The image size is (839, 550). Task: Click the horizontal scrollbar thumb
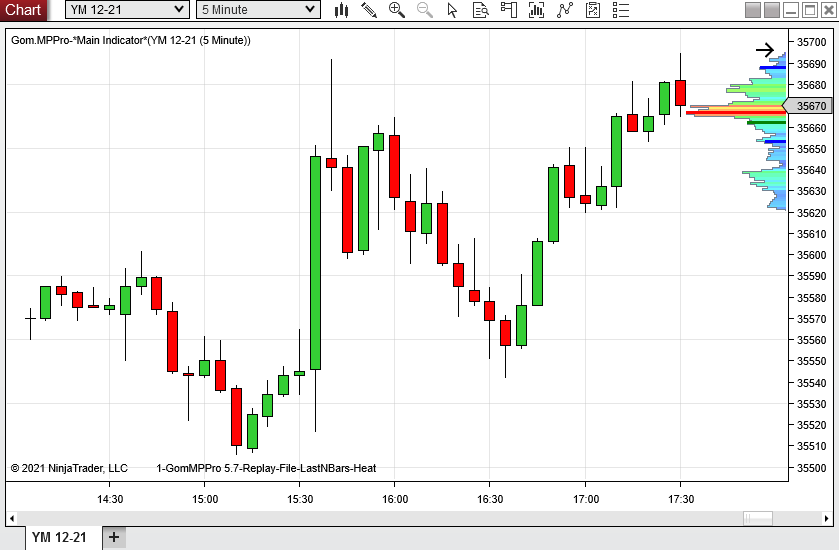pos(758,518)
